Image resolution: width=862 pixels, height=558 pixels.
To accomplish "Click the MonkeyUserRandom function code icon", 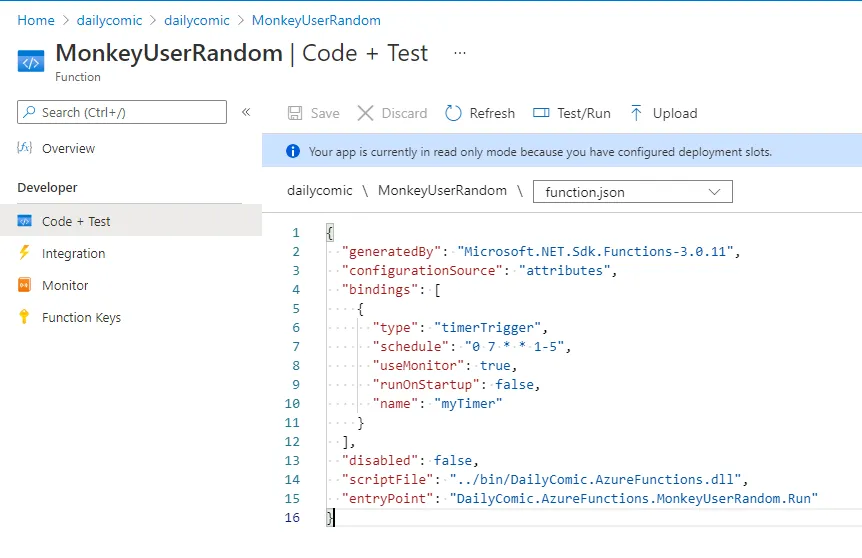I will [31, 62].
